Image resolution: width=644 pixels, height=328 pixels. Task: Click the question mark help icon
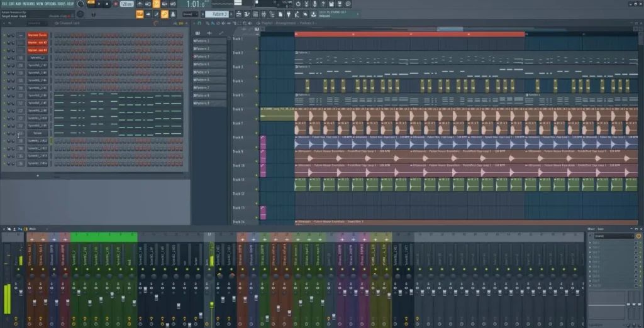click(323, 4)
